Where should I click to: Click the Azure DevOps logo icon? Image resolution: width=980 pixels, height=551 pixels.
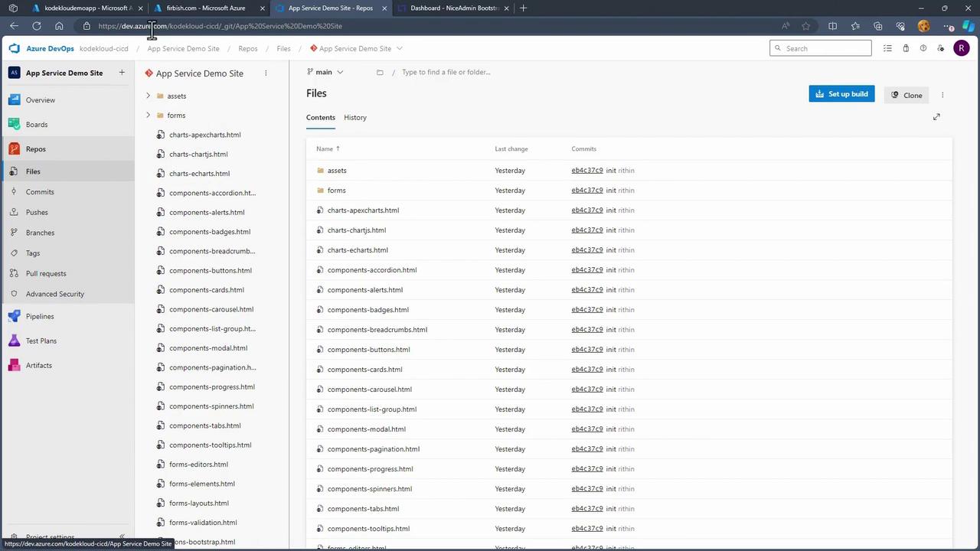click(x=15, y=48)
